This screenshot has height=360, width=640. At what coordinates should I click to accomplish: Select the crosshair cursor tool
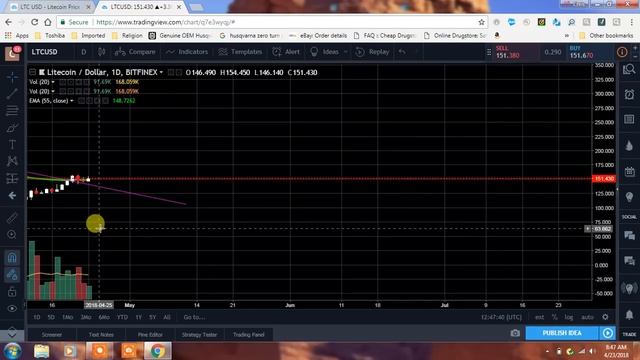(12, 77)
